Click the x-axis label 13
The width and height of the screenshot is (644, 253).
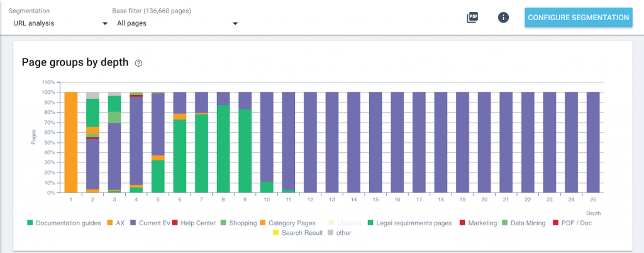click(x=332, y=200)
